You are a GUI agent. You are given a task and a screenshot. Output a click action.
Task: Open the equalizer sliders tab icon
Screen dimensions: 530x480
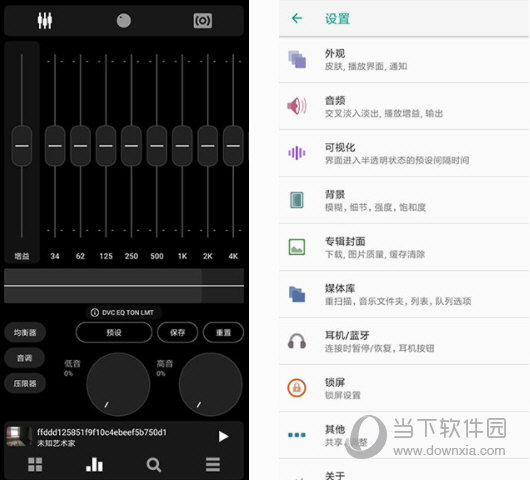pos(45,21)
